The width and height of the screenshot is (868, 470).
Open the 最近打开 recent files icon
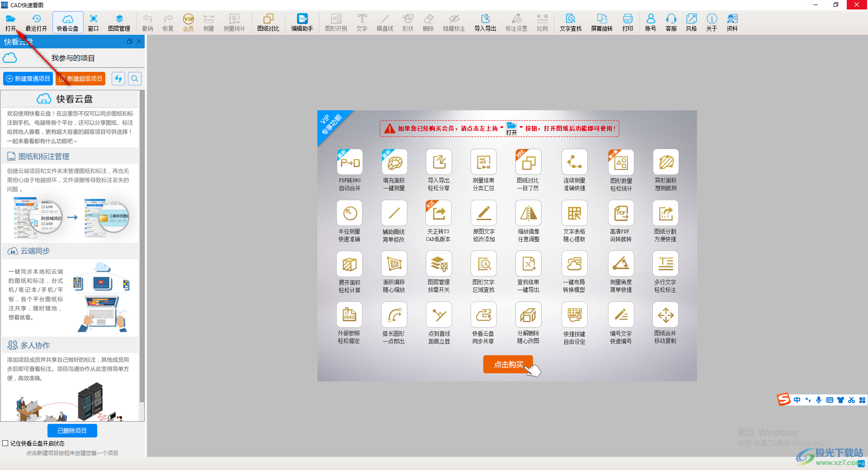tap(36, 22)
